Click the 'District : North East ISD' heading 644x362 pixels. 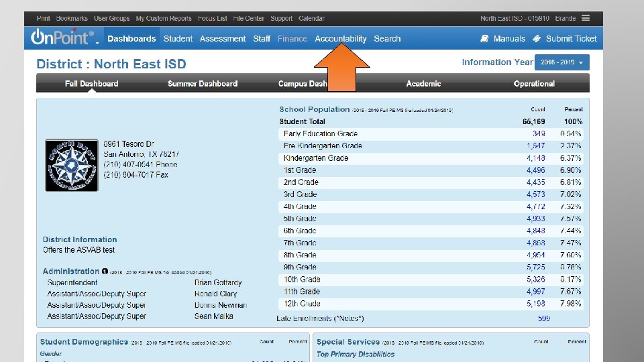[x=111, y=64]
